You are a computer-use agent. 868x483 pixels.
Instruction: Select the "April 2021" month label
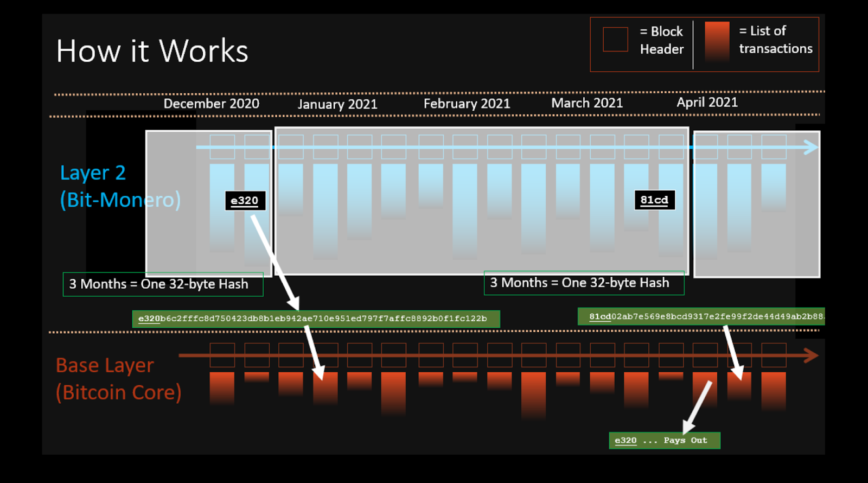point(707,103)
